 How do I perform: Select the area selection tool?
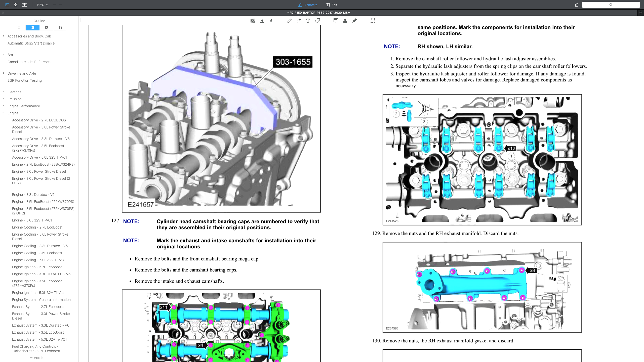(x=373, y=21)
